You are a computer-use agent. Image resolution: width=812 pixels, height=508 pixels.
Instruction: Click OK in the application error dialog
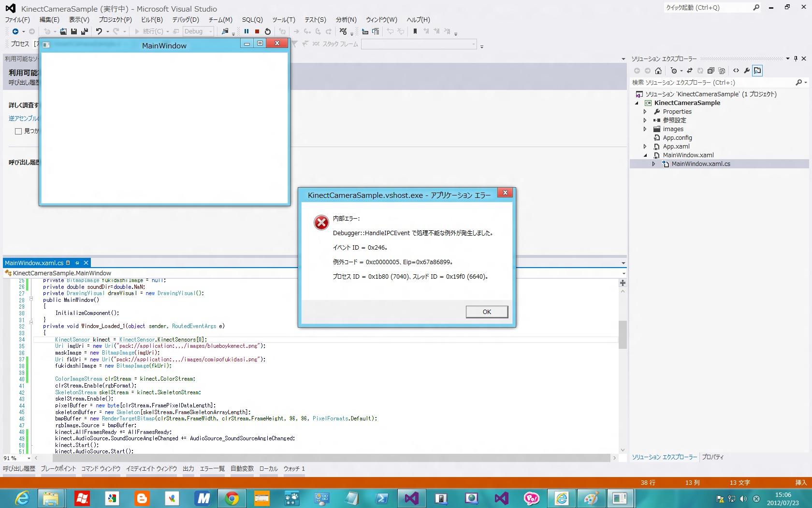[487, 312]
